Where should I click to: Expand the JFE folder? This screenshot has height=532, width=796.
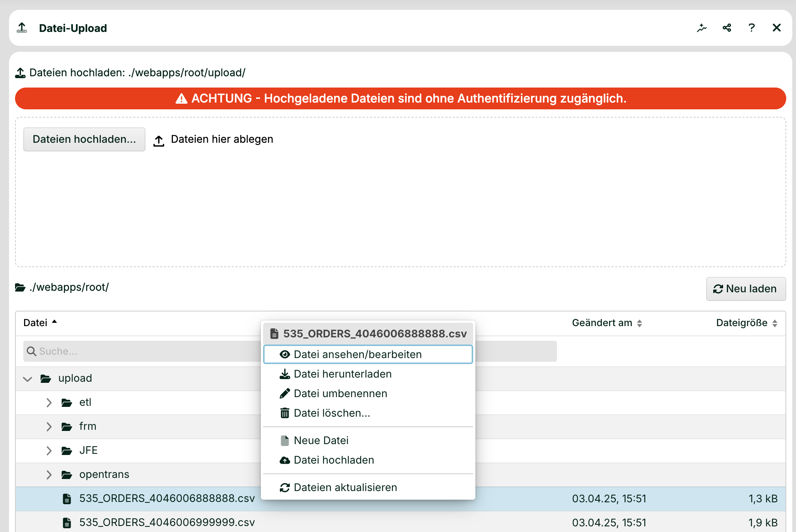pos(49,451)
